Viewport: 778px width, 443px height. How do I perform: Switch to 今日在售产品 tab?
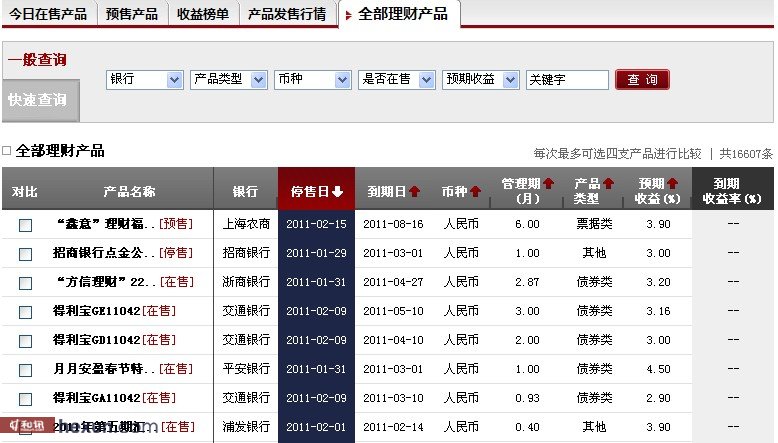[x=48, y=14]
